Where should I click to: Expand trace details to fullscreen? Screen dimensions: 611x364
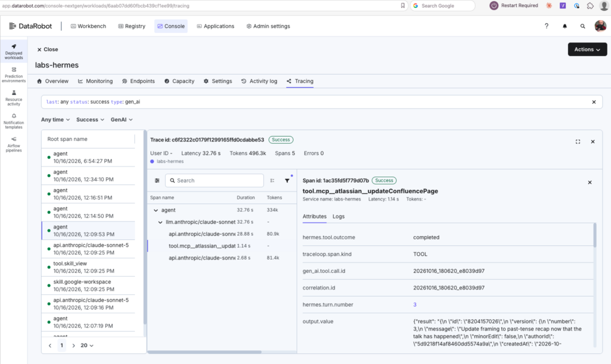click(x=578, y=141)
